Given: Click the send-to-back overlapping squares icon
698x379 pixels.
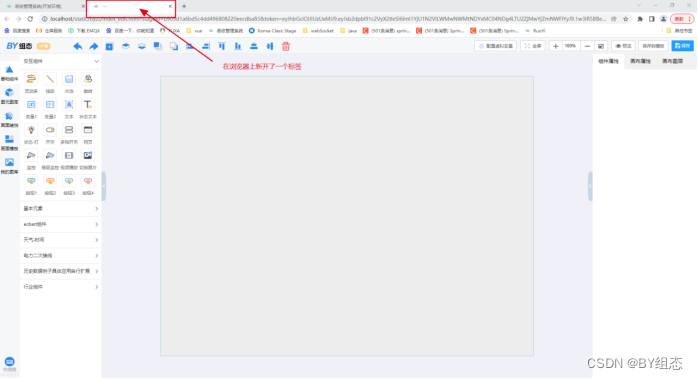Looking at the screenshot, I should [x=174, y=46].
